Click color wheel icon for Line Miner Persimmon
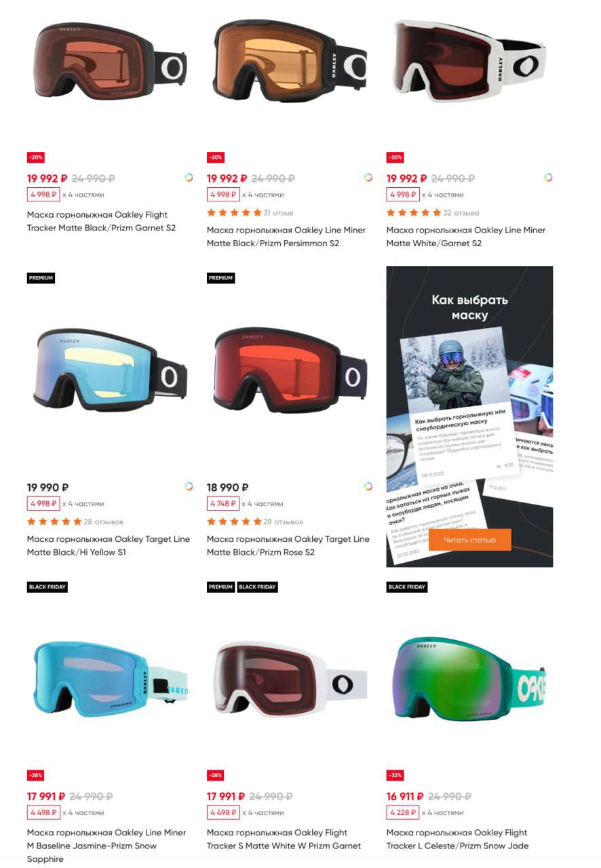 click(x=368, y=178)
